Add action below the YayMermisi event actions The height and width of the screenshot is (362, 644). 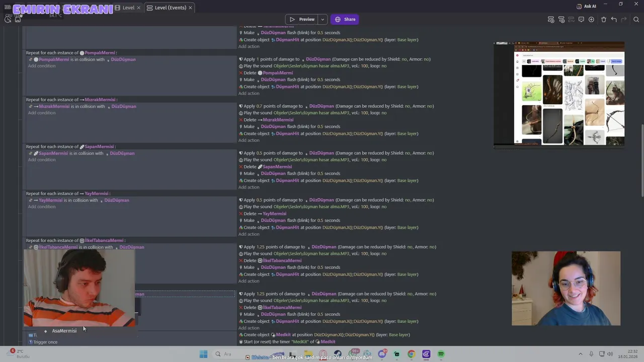[249, 234]
